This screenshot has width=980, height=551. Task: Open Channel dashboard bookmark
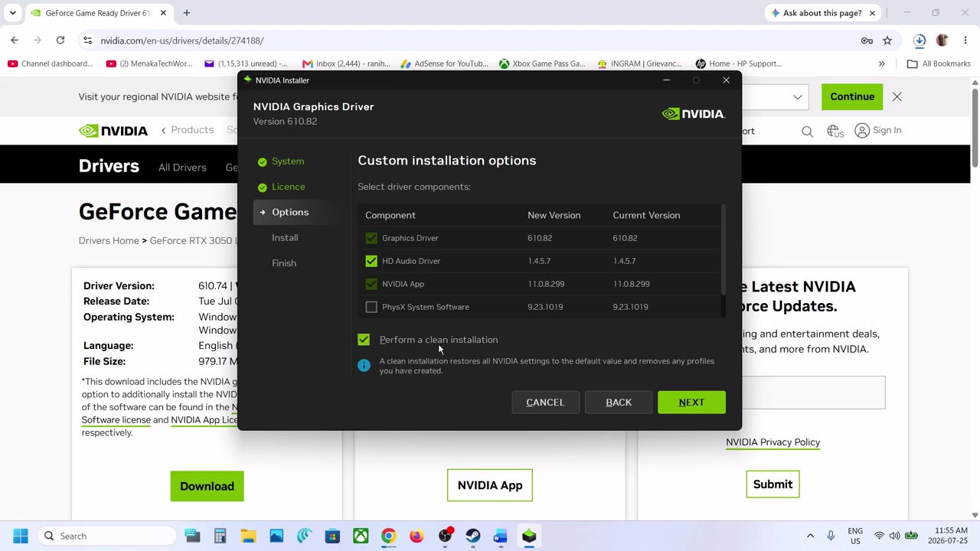pyautogui.click(x=51, y=64)
